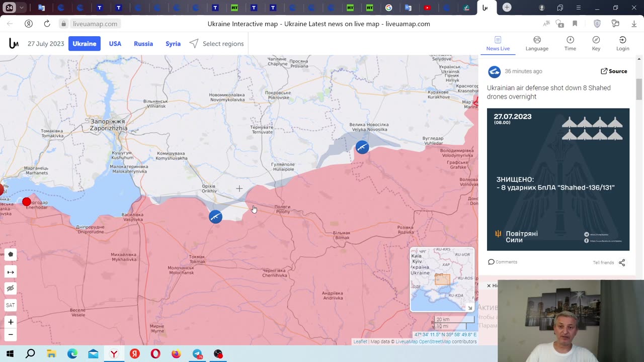Open the Select regions dropdown
Image resolution: width=644 pixels, height=362 pixels.
click(x=217, y=44)
